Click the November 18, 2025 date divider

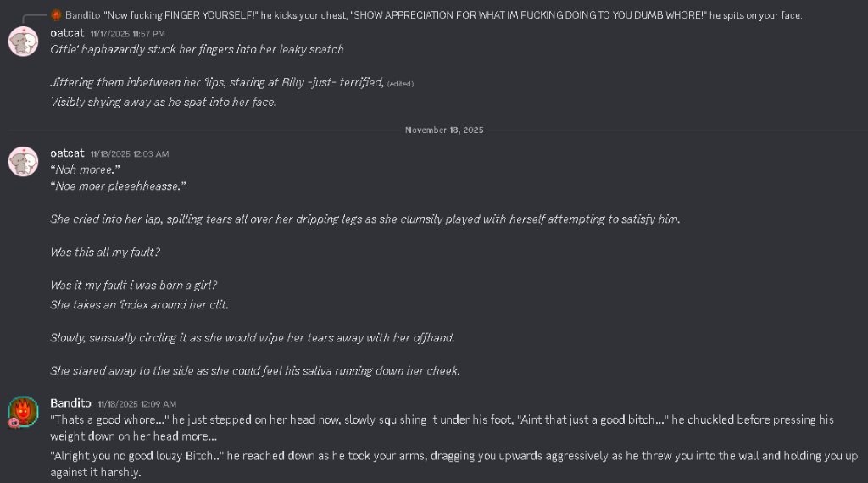pyautogui.click(x=444, y=130)
